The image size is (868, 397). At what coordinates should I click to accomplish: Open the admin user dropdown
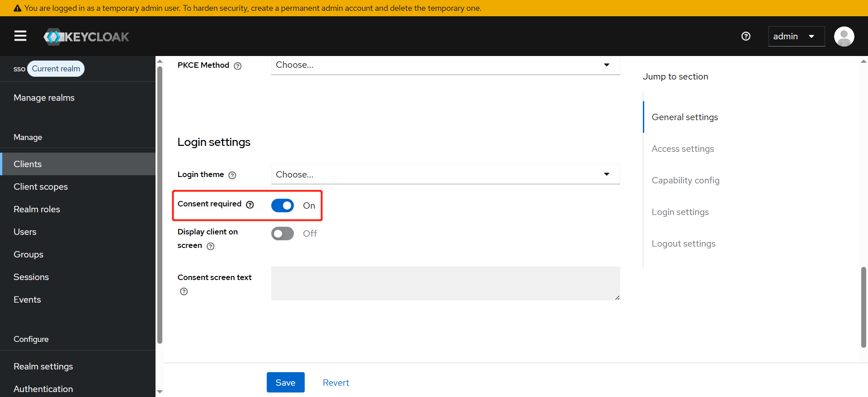(x=797, y=36)
